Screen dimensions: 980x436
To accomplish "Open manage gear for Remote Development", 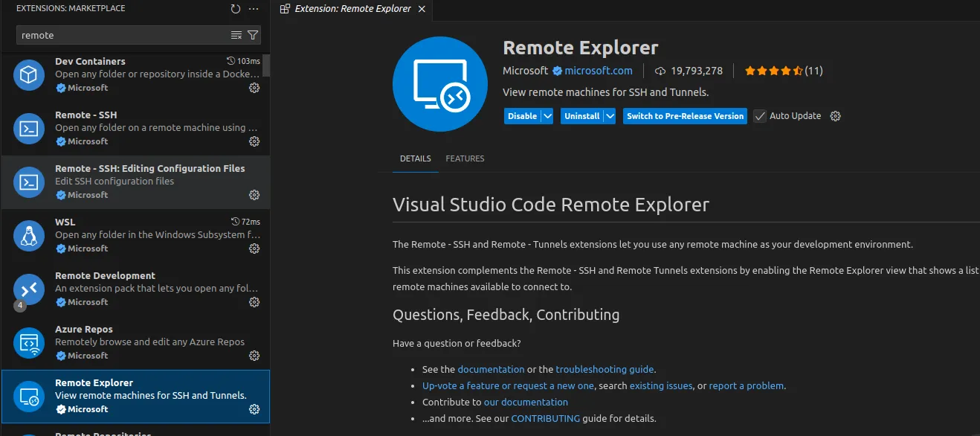I will 254,302.
